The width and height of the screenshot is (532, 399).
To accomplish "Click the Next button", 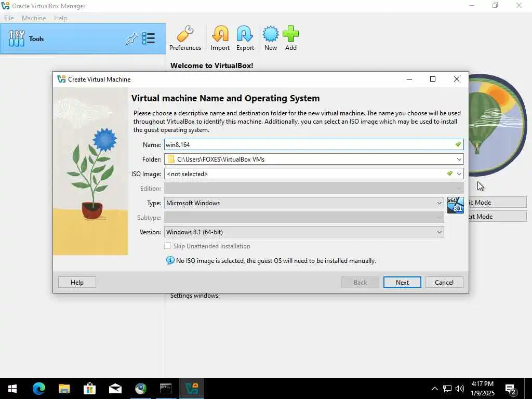I will (x=402, y=282).
